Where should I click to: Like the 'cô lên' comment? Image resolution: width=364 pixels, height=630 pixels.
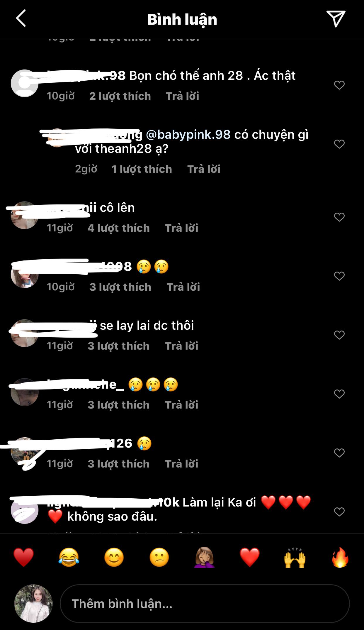(x=339, y=217)
